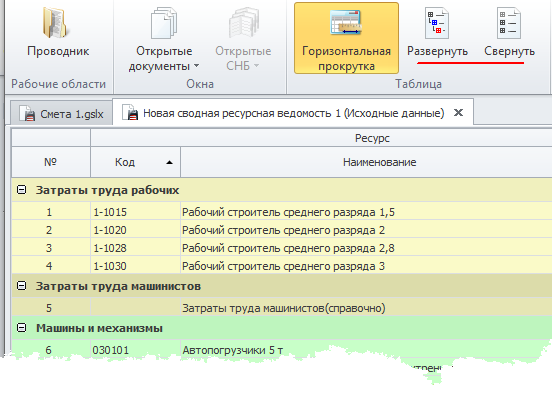
Task: Click row number 1 cell
Action: [51, 212]
